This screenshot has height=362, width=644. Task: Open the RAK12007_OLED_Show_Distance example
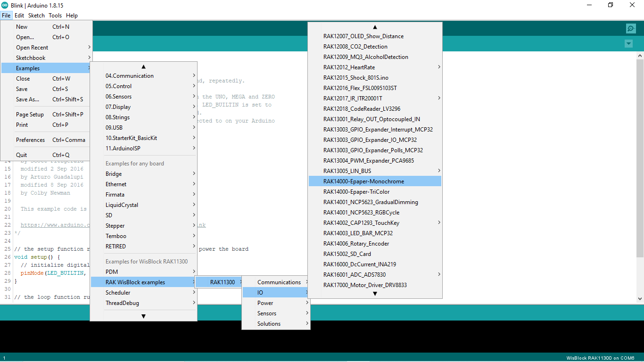pos(375,36)
